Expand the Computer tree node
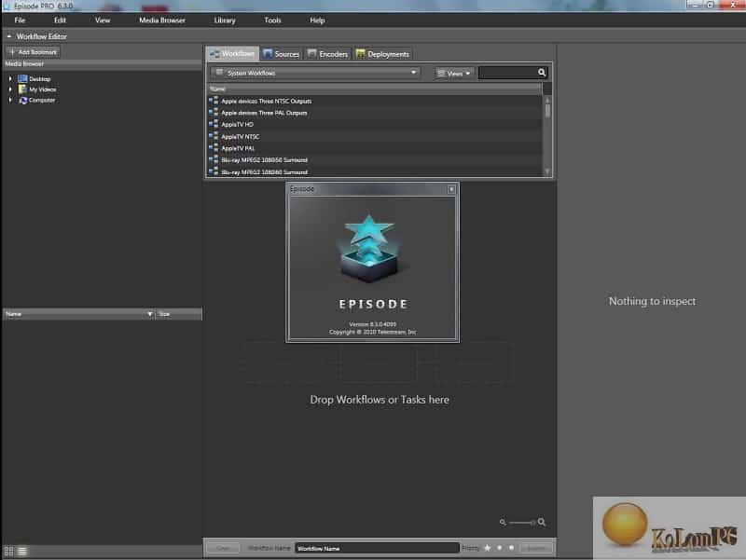This screenshot has height=560, width=746. click(10, 100)
